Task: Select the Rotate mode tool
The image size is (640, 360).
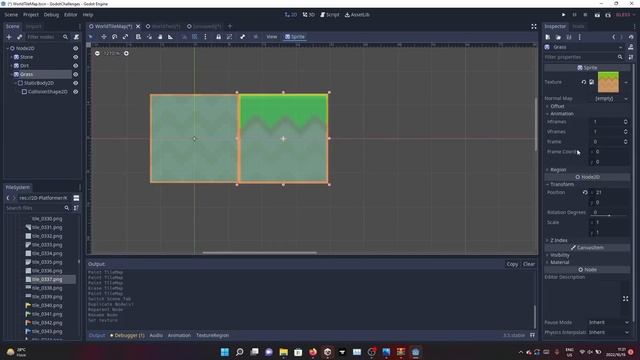Action: click(115, 37)
